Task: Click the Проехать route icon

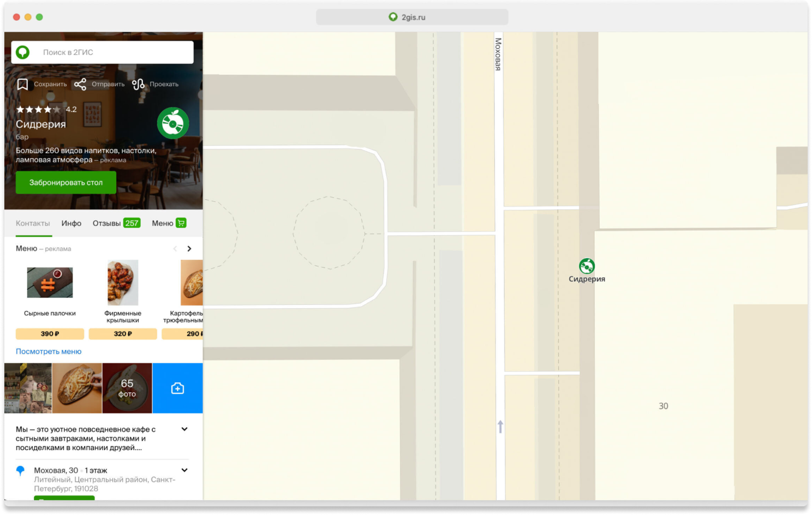Action: (x=139, y=85)
